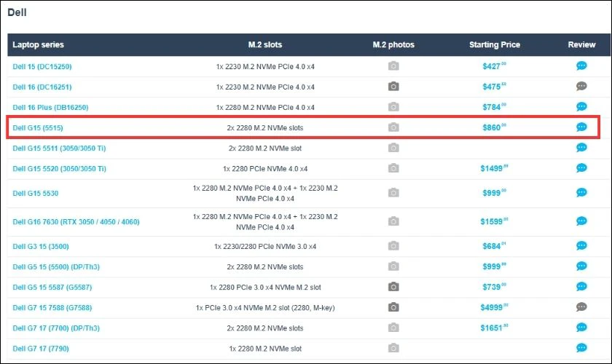This screenshot has width=612, height=364.
Task: Open the Dell 15 (DC15250) link
Action: tap(42, 67)
